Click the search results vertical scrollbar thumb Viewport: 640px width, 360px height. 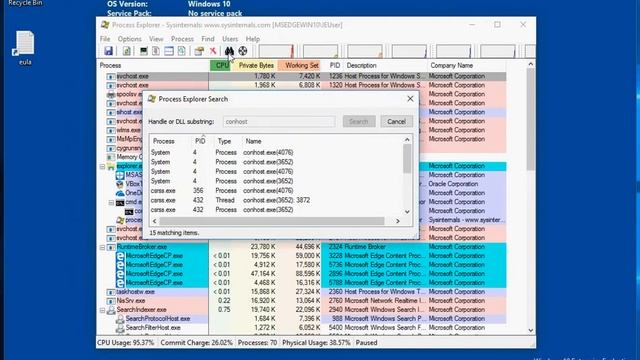point(407,158)
